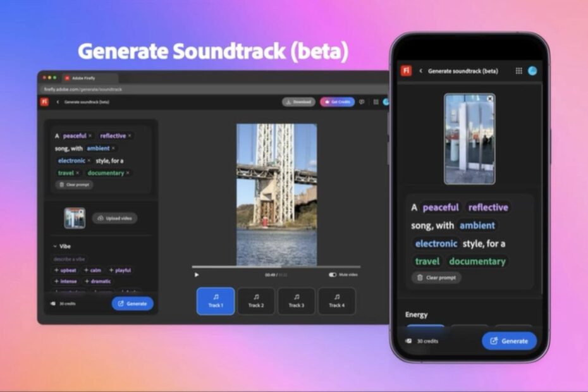
Task: Add the calm vibe chip
Action: [92, 270]
